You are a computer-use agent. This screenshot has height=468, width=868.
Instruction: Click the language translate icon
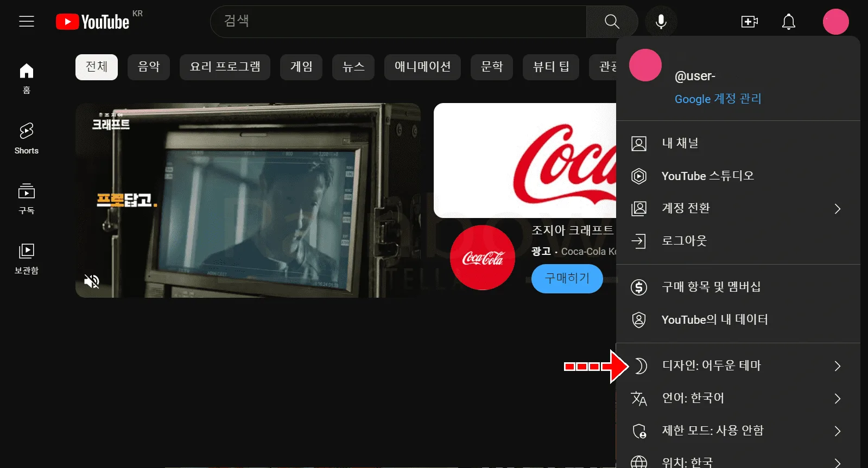[639, 399]
